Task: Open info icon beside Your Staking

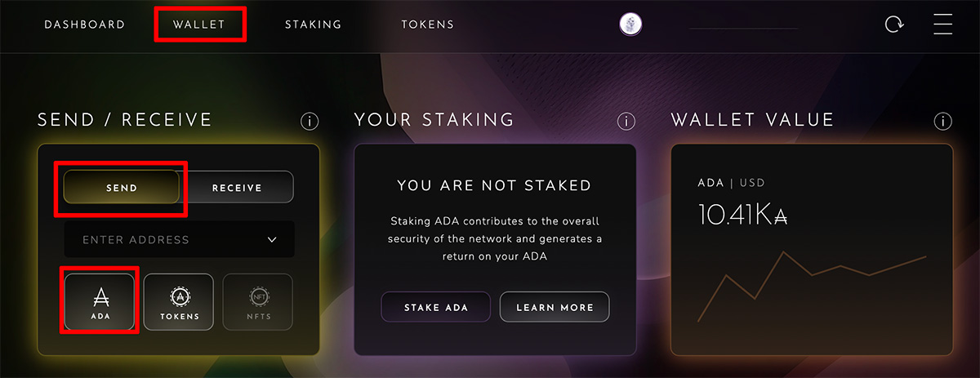Action: pyautogui.click(x=626, y=122)
